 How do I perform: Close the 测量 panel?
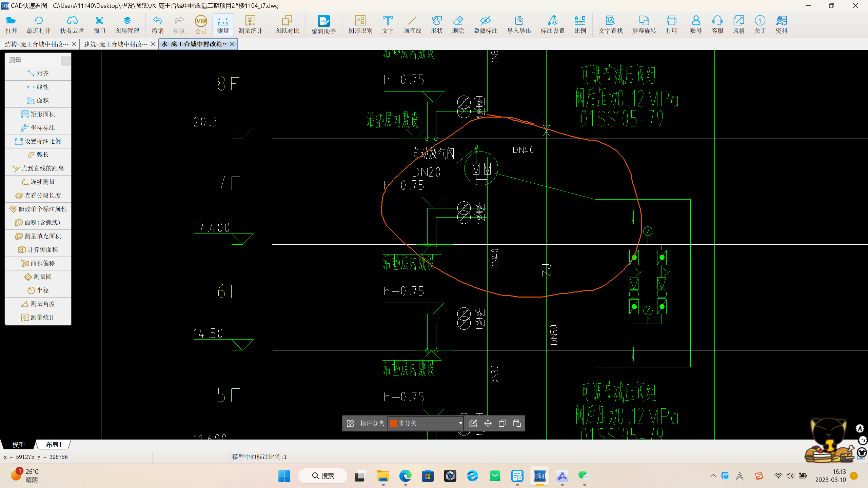(x=66, y=61)
